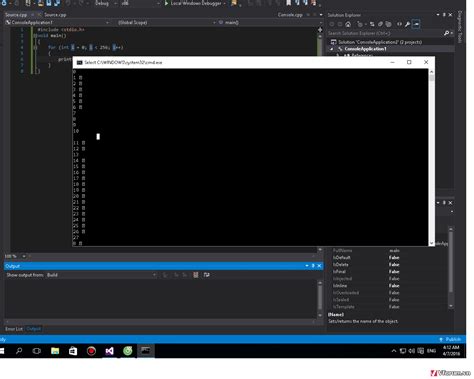This screenshot has width=474, height=379.
Task: Open Windows taskbar search
Action: click(x=19, y=351)
